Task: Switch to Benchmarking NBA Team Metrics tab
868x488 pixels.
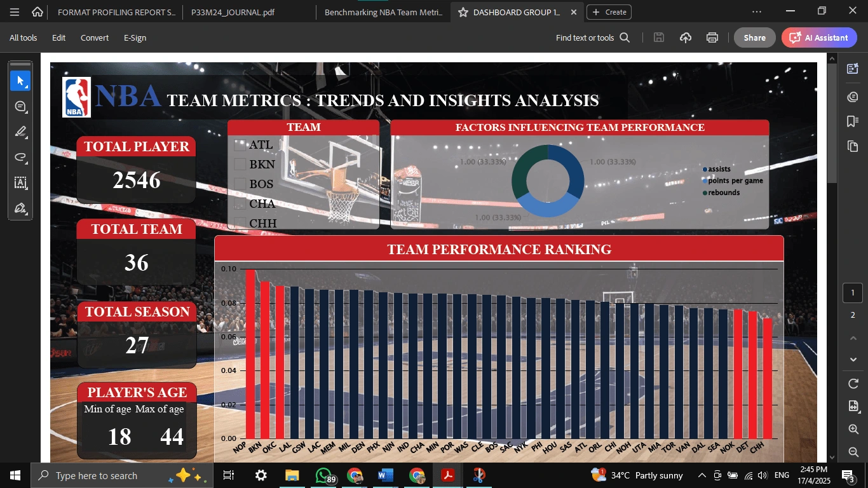Action: tap(383, 12)
